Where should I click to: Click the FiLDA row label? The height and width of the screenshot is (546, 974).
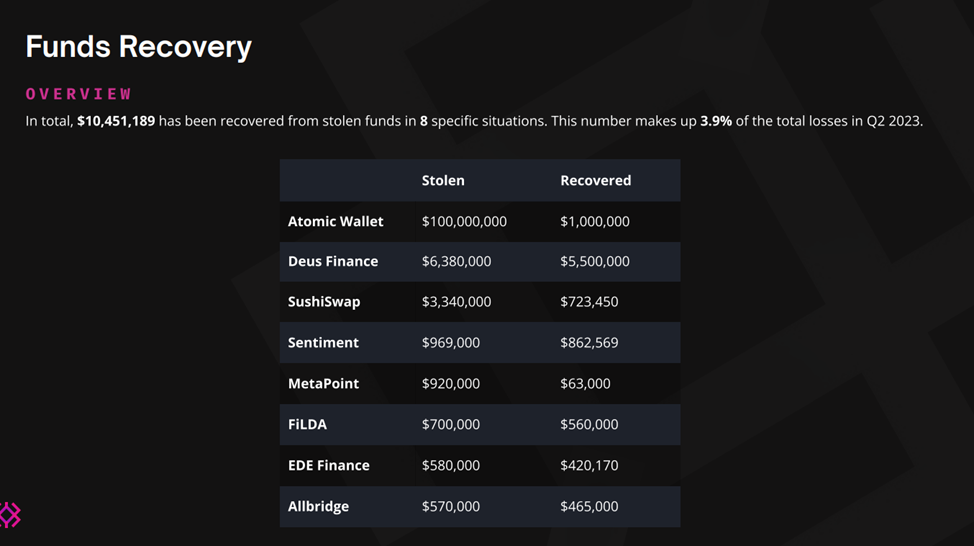click(307, 424)
